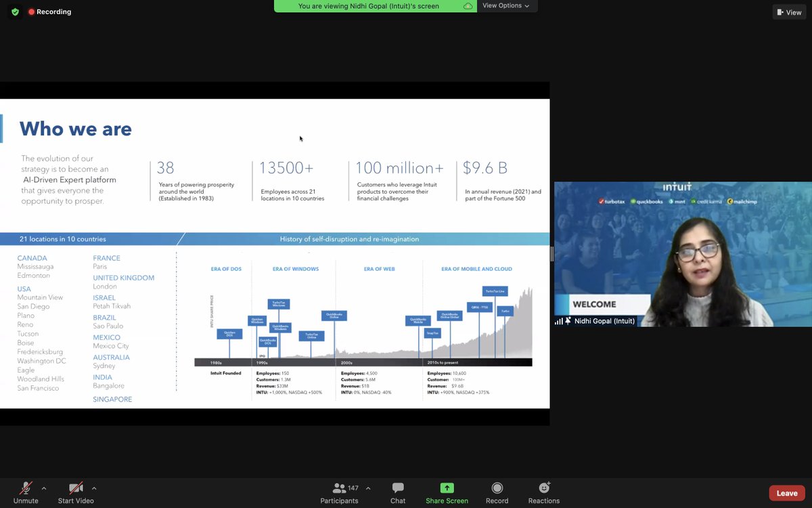812x508 pixels.
Task: Click the 'ERA OF MOBILE AND CLOUD' label
Action: (476, 269)
